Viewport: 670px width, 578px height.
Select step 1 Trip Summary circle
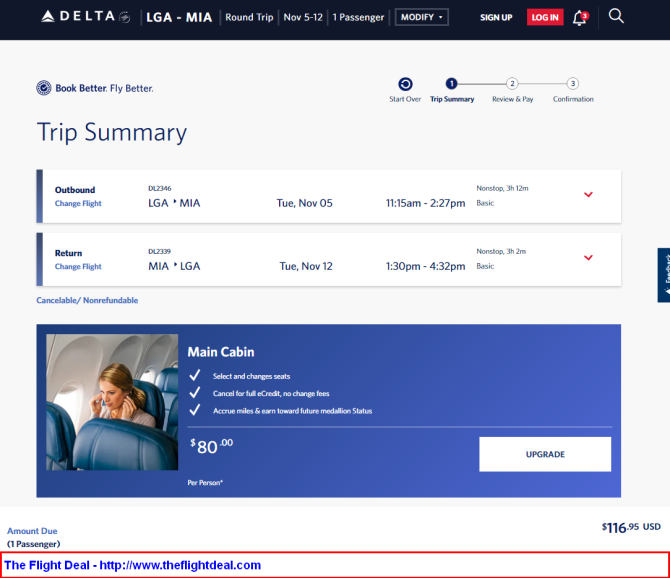click(x=451, y=83)
